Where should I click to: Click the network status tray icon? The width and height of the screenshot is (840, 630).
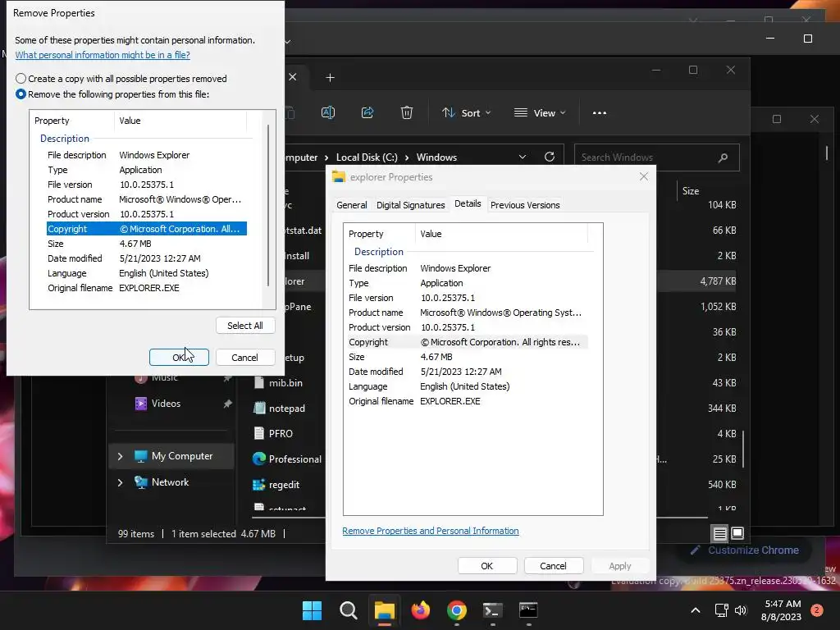click(x=721, y=610)
